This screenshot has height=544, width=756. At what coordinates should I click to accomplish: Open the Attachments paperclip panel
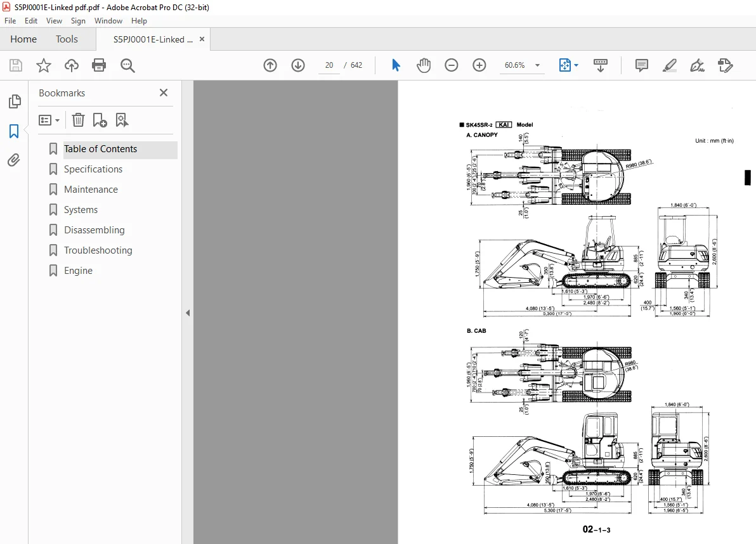14,160
